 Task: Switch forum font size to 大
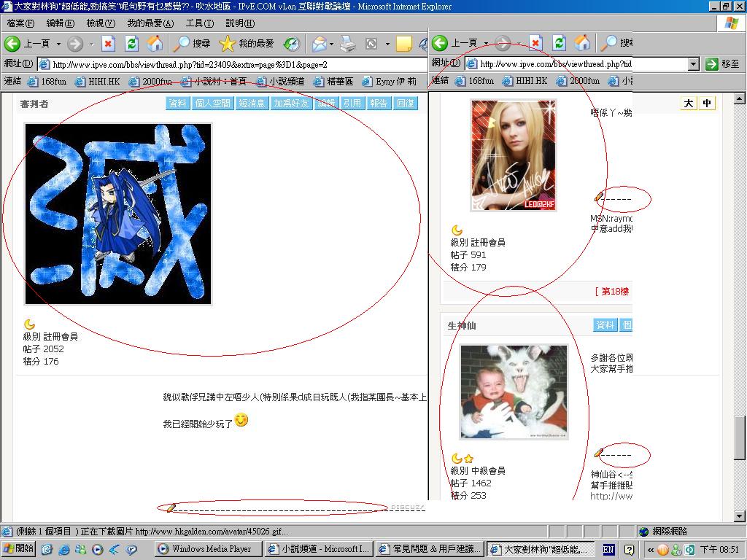pyautogui.click(x=689, y=104)
